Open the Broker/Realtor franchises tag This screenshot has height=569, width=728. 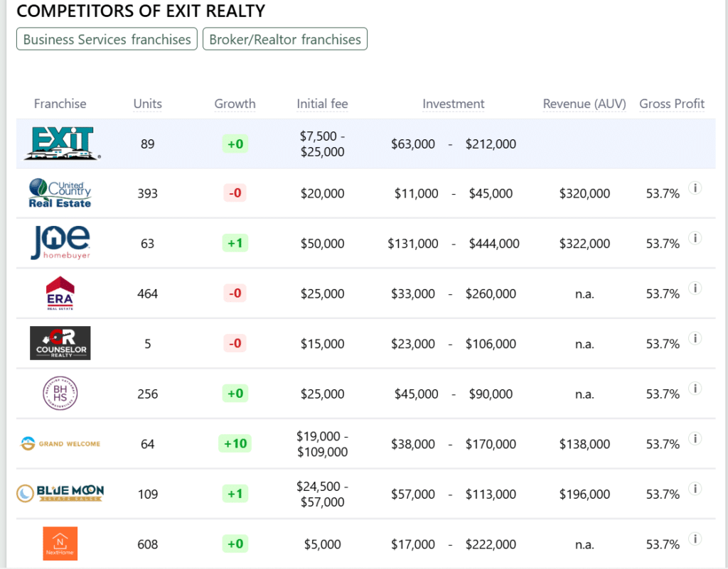(x=285, y=39)
